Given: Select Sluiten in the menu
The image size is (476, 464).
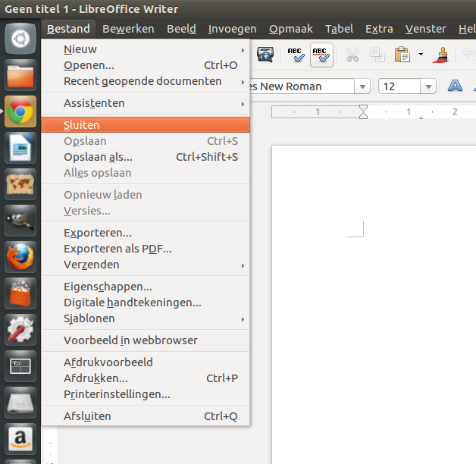Looking at the screenshot, I should [x=146, y=125].
